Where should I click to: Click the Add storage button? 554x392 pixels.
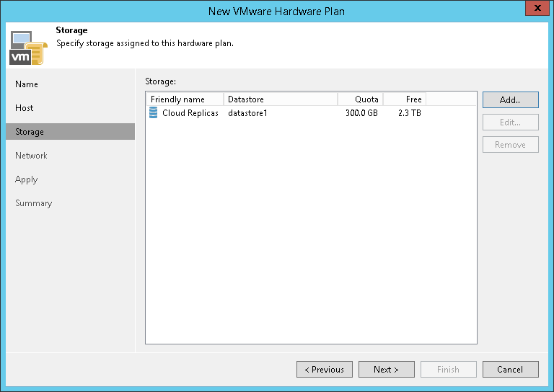510,99
